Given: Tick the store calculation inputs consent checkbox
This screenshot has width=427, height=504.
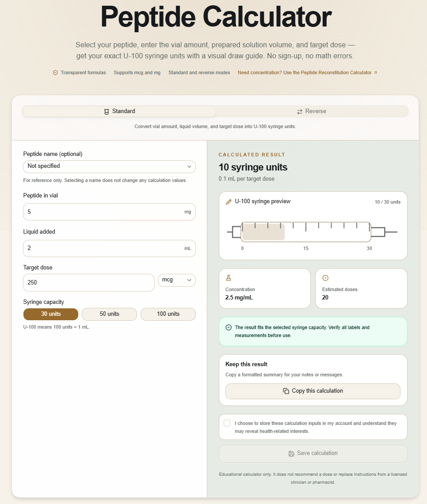Looking at the screenshot, I should (227, 423).
